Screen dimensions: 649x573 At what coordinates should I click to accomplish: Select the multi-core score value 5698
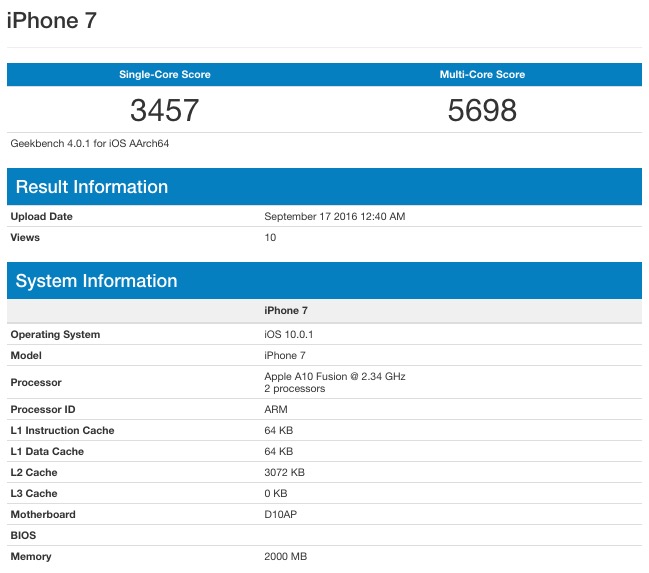[482, 110]
